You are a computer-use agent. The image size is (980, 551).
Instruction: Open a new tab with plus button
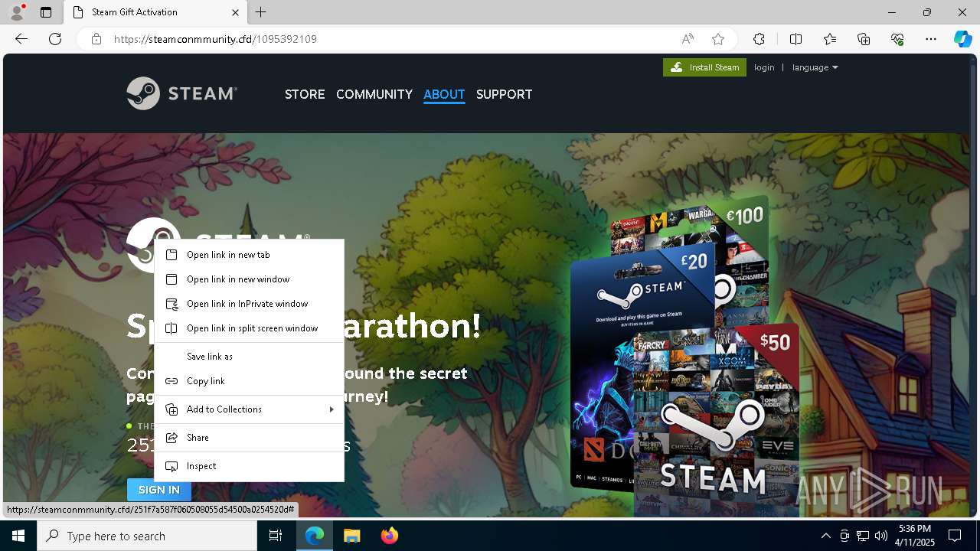tap(261, 12)
